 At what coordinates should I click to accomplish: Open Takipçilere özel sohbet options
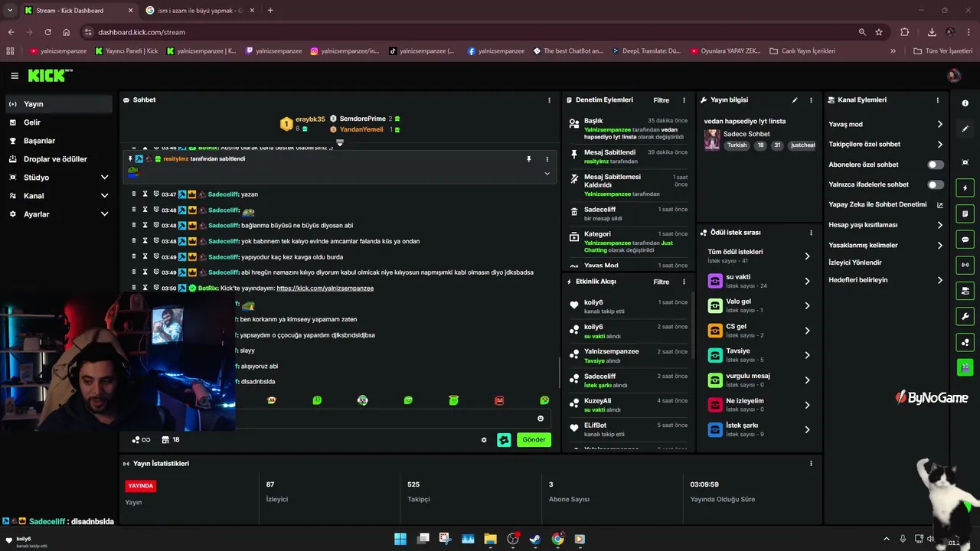tap(886, 144)
